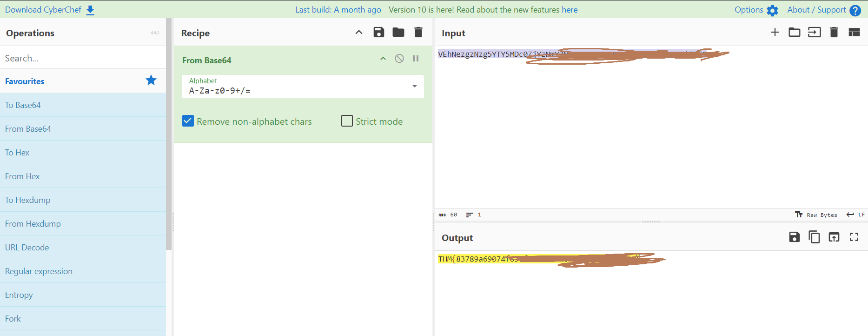Set breakpoint on From Base64
Screen dimensions: 868x336
(x=416, y=59)
